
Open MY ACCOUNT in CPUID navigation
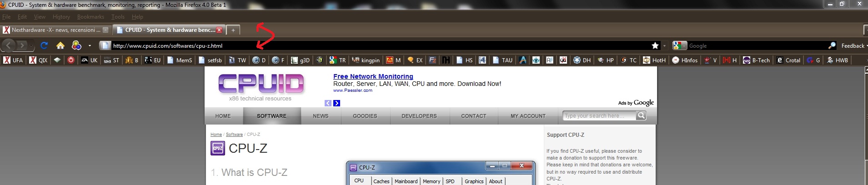(528, 116)
